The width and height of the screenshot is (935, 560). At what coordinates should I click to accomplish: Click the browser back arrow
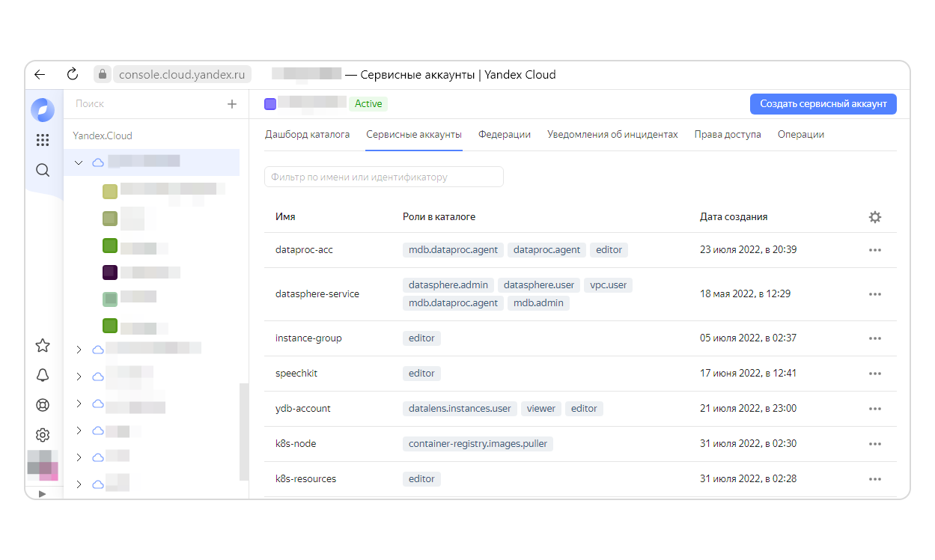tap(40, 75)
